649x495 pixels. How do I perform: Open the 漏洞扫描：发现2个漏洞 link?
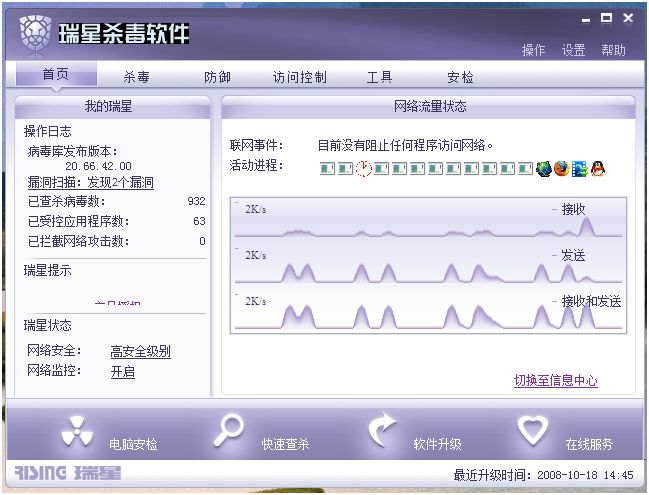pos(91,182)
